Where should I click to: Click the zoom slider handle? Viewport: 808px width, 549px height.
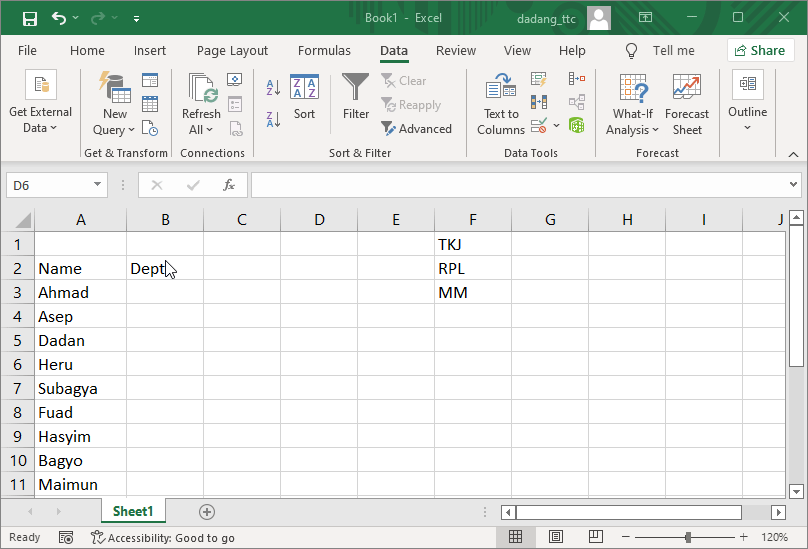[x=688, y=537]
